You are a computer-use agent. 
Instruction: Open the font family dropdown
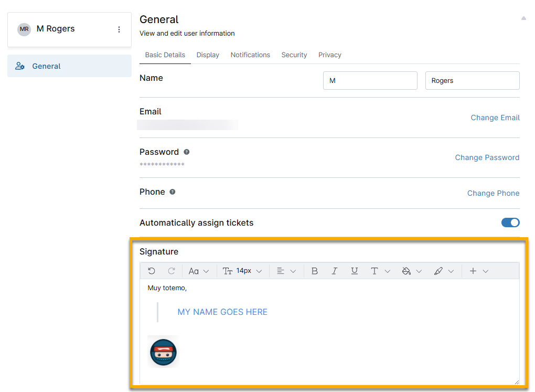[198, 271]
